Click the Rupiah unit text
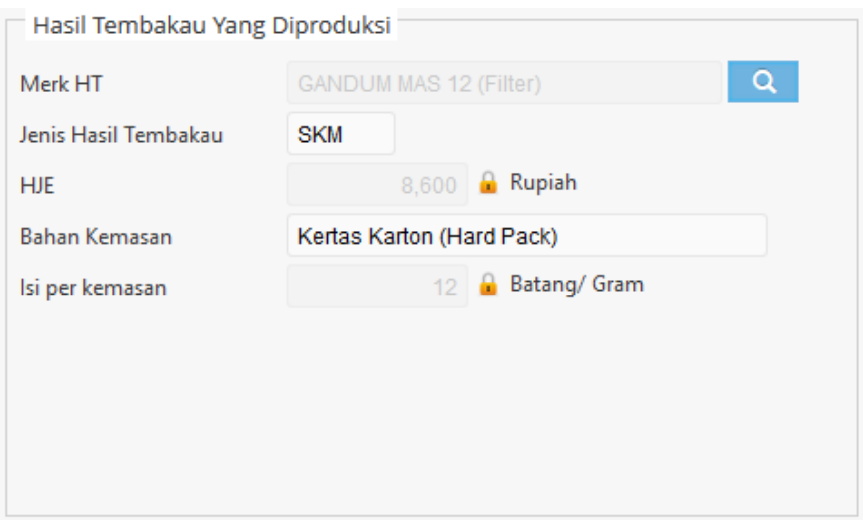 coord(543,183)
